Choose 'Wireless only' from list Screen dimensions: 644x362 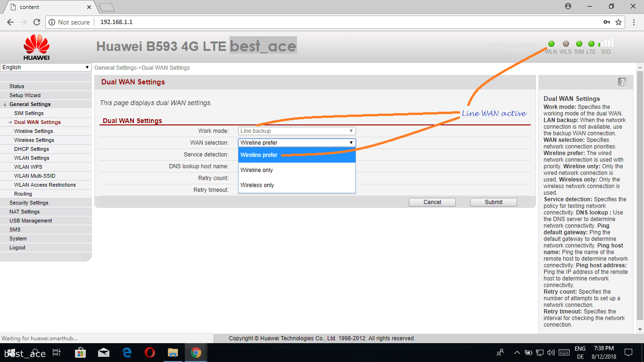point(257,185)
